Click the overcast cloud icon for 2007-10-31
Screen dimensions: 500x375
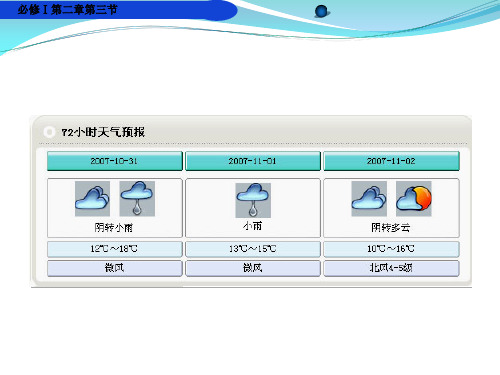(92, 199)
